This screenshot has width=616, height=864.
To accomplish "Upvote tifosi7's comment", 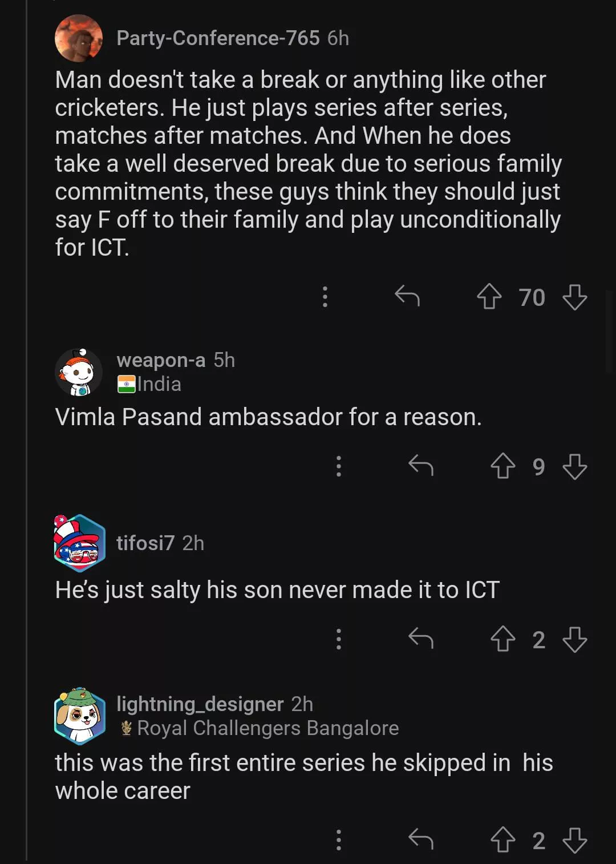I will pos(502,639).
